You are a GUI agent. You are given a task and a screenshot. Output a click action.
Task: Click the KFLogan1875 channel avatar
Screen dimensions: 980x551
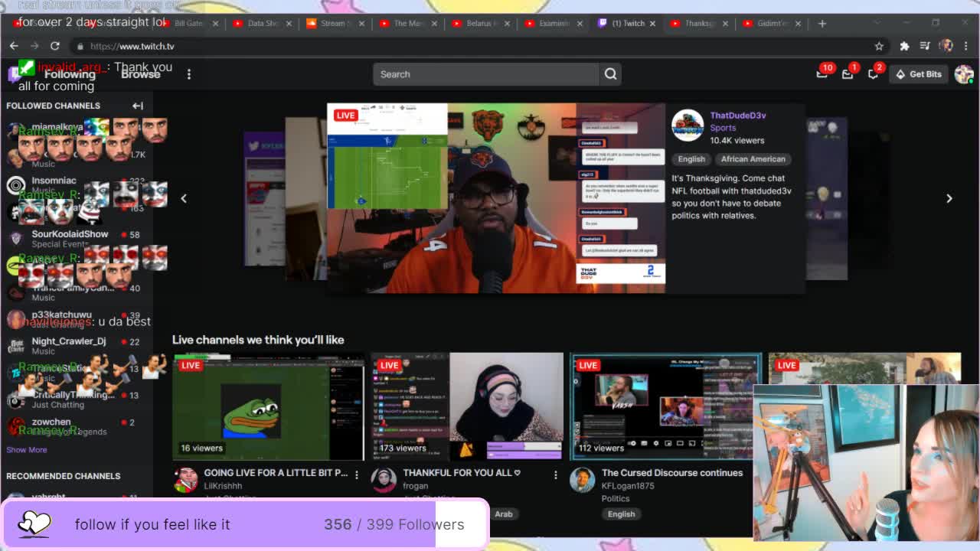[x=583, y=479]
